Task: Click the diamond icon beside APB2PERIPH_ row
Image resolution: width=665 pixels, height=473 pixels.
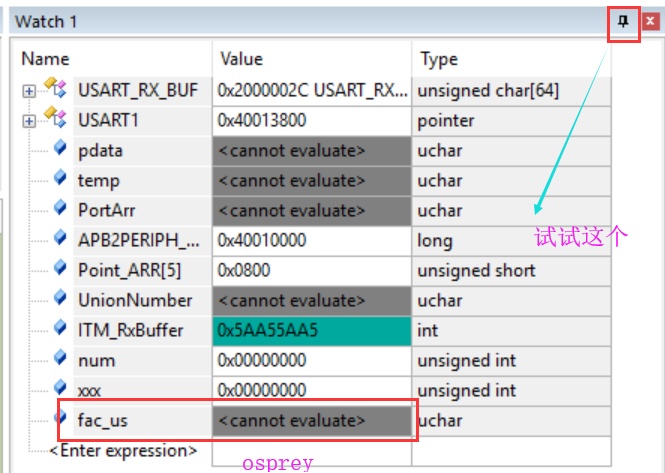Action: pyautogui.click(x=60, y=237)
